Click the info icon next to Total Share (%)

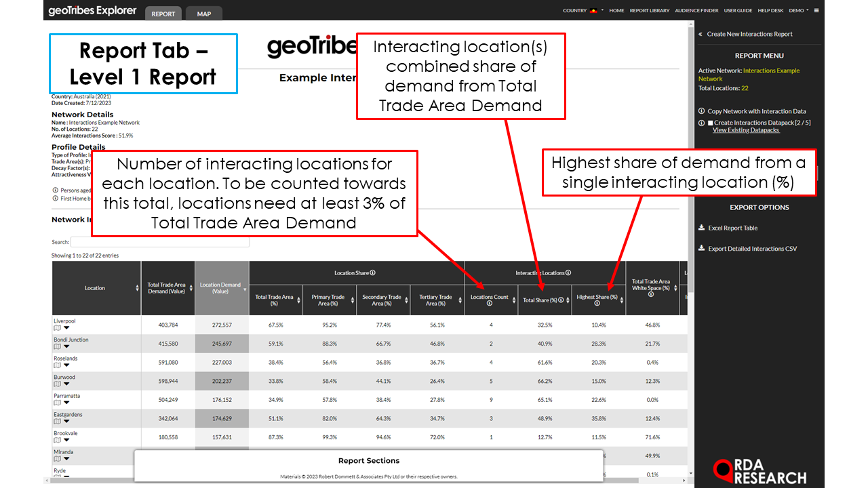tap(560, 300)
